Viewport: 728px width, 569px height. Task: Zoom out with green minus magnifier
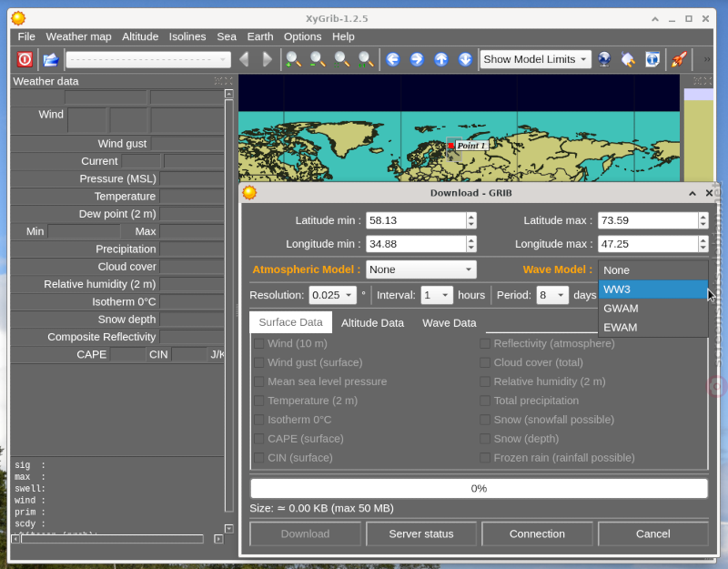point(318,59)
